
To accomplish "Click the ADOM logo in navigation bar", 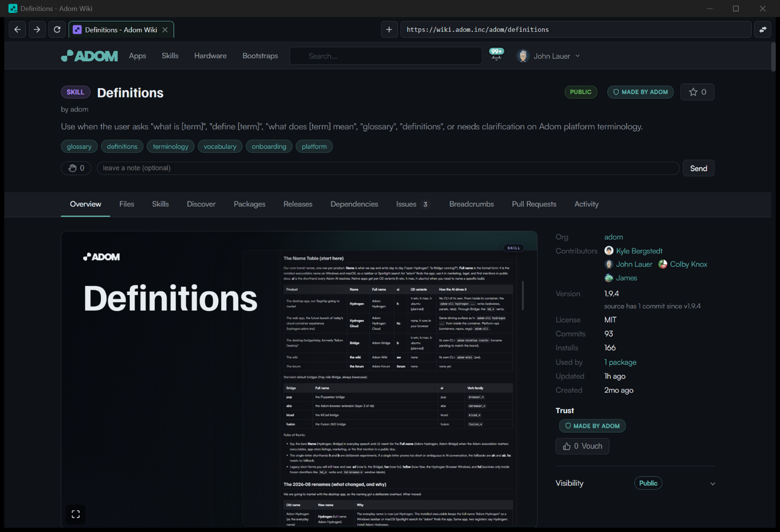I will tap(89, 56).
